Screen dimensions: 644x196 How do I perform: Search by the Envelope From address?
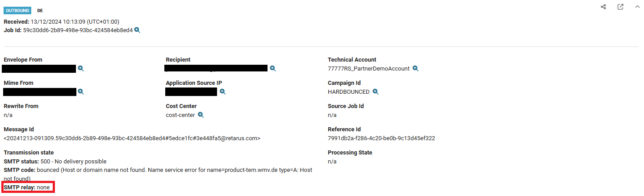tap(81, 68)
